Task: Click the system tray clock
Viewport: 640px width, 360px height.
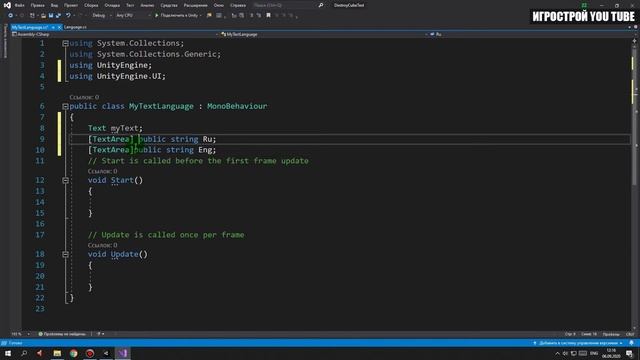Action: coord(611,353)
